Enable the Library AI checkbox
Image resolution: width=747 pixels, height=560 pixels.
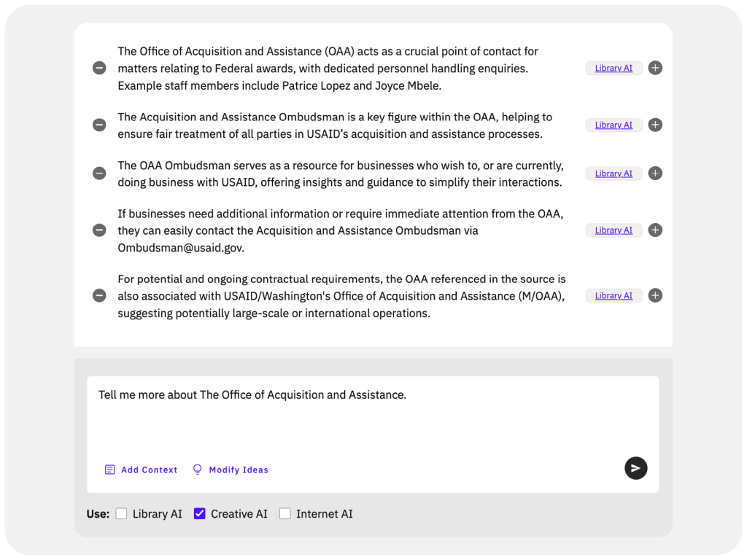[122, 514]
